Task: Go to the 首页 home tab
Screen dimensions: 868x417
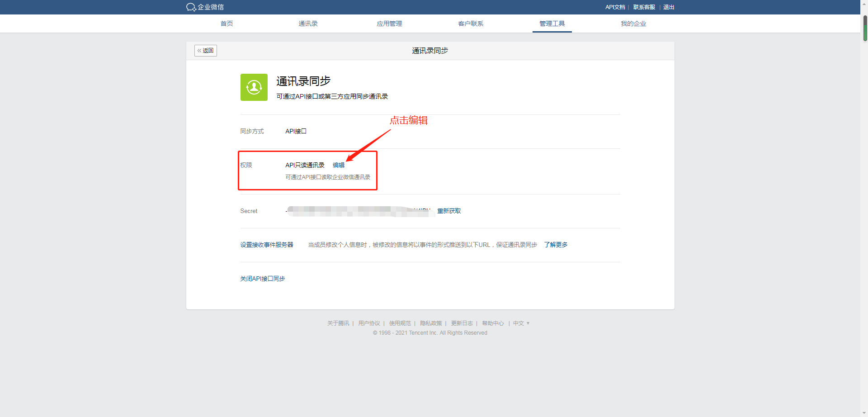Action: [226, 24]
